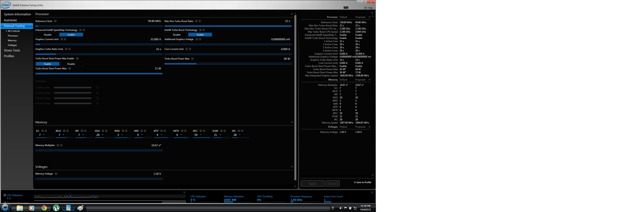The height and width of the screenshot is (212, 644).
Task: Open Windows Explorer folder in taskbar
Action: tap(19, 208)
